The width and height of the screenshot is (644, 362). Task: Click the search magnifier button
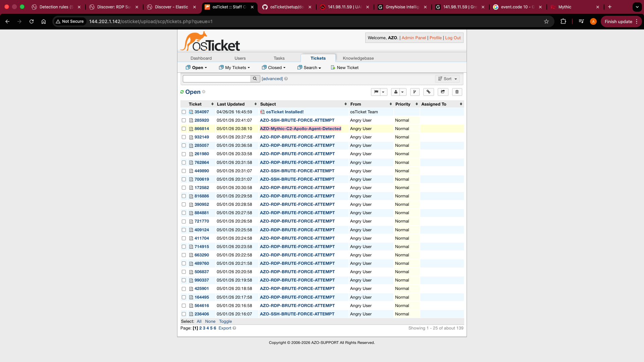[255, 79]
